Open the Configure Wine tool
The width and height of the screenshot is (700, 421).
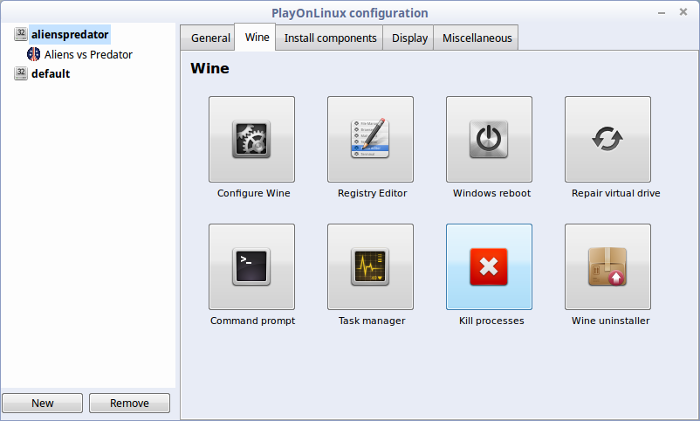point(251,139)
